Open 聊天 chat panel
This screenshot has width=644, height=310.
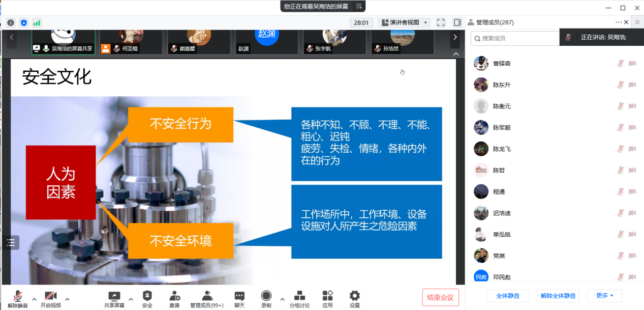239,296
